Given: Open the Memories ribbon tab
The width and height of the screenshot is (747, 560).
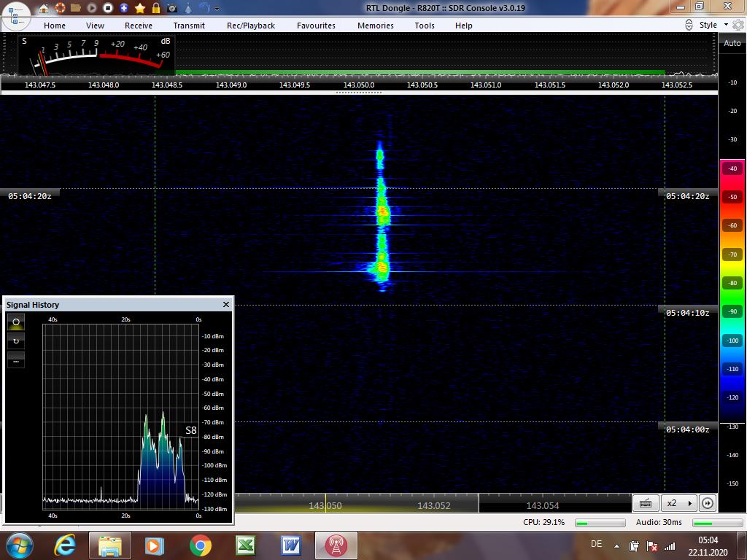Looking at the screenshot, I should coord(376,26).
